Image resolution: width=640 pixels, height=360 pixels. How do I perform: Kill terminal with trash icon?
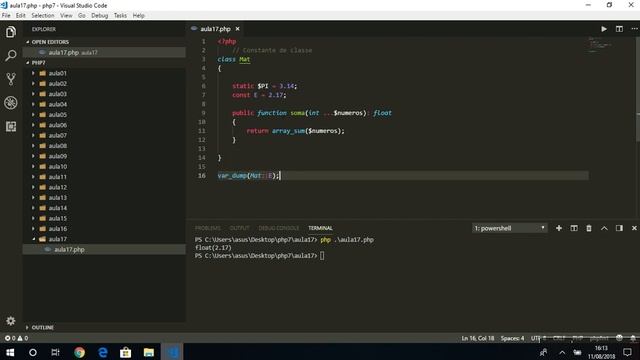tap(589, 228)
